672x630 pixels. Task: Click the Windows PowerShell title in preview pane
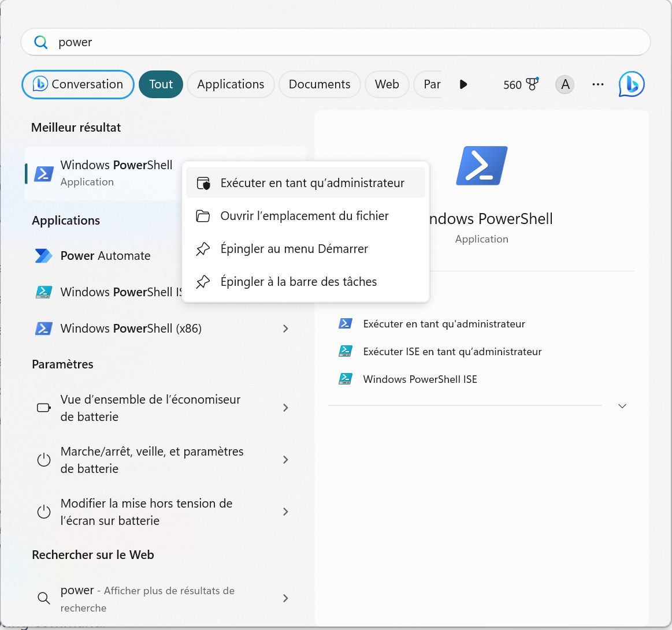click(491, 219)
